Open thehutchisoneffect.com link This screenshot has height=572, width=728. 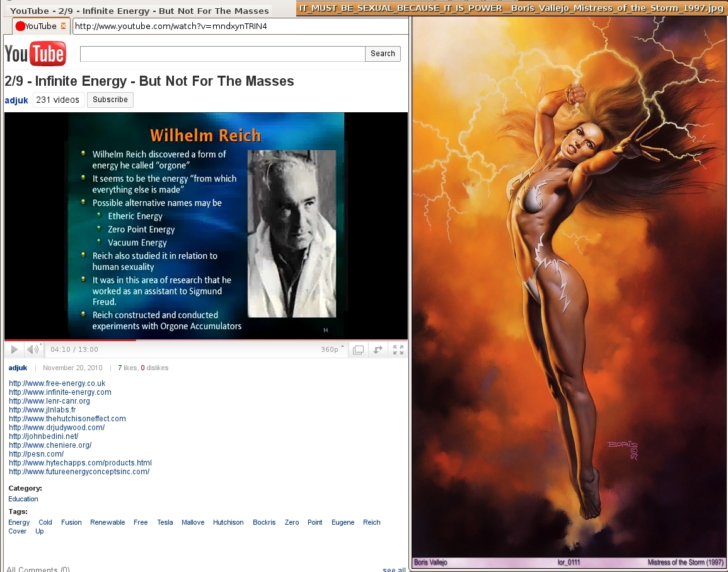click(67, 419)
